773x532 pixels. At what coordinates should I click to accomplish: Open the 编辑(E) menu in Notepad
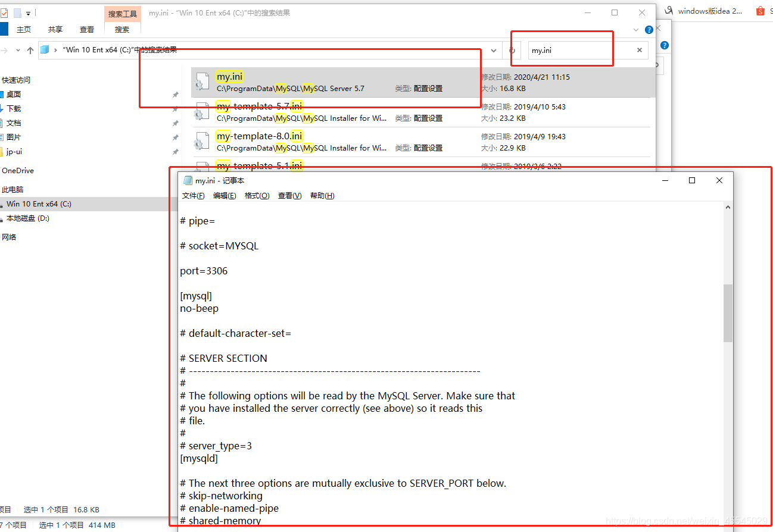[225, 195]
